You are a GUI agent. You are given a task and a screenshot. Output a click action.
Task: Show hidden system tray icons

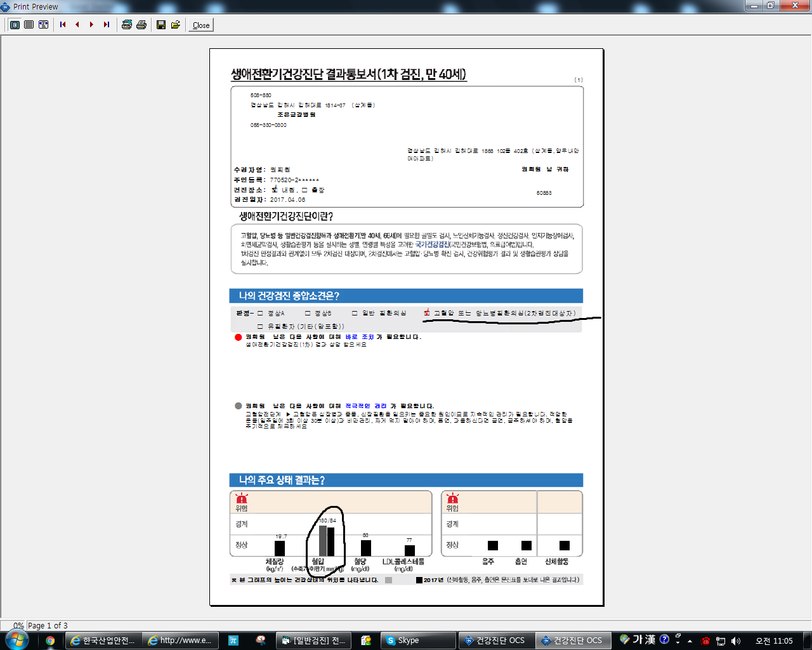coord(691,641)
